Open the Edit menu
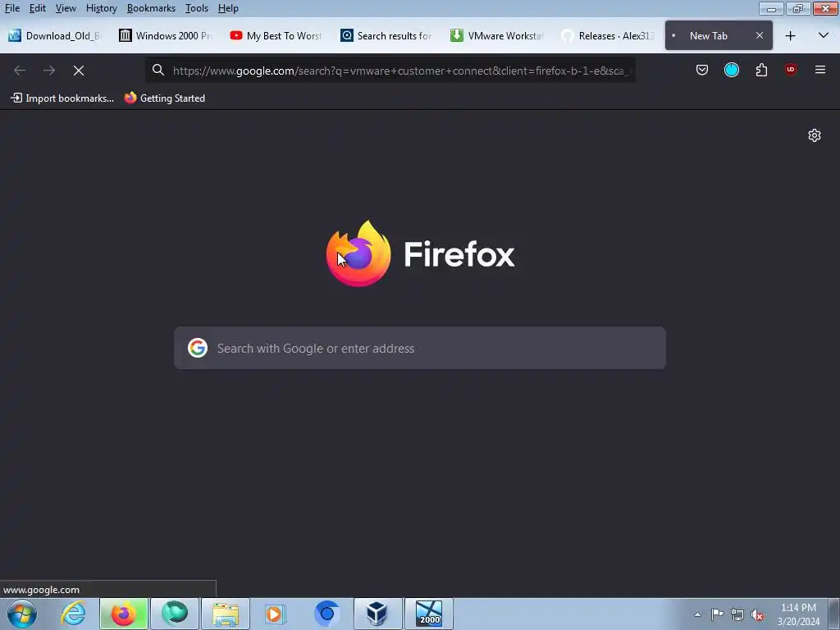Viewport: 840px width, 630px height. 38,8
